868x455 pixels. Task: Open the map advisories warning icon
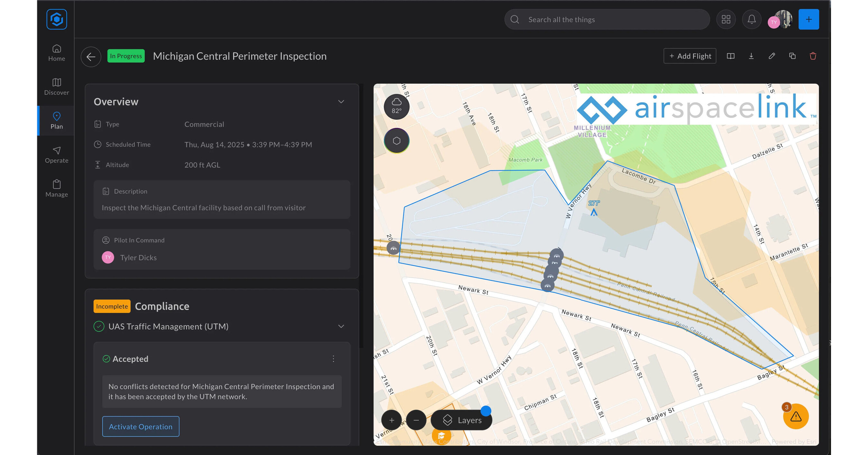click(796, 417)
